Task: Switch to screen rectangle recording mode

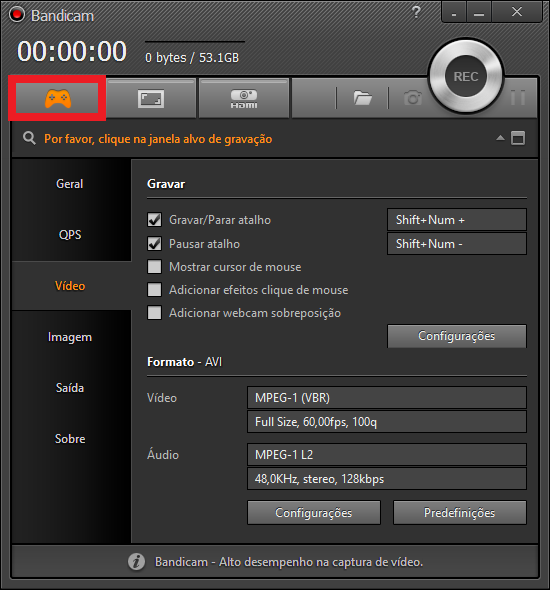Action: [x=151, y=99]
